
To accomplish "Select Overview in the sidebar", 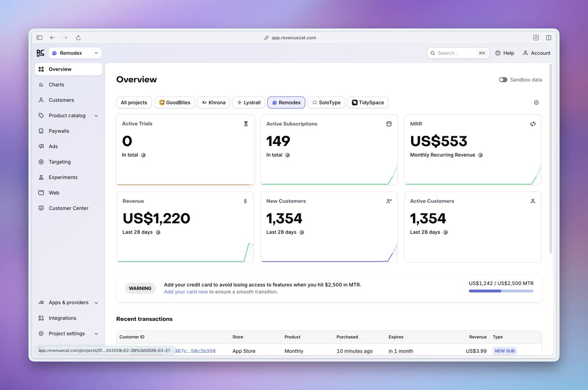I will (68, 69).
